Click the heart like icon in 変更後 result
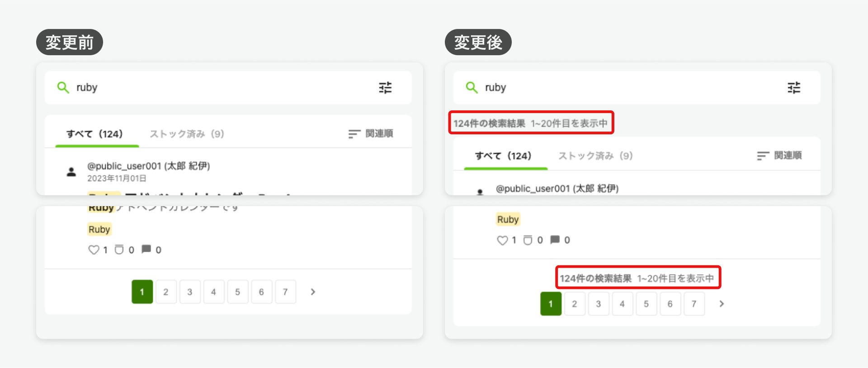 (x=502, y=240)
